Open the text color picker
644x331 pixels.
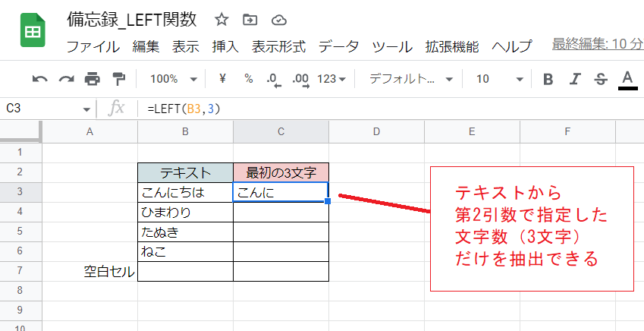tap(627, 80)
